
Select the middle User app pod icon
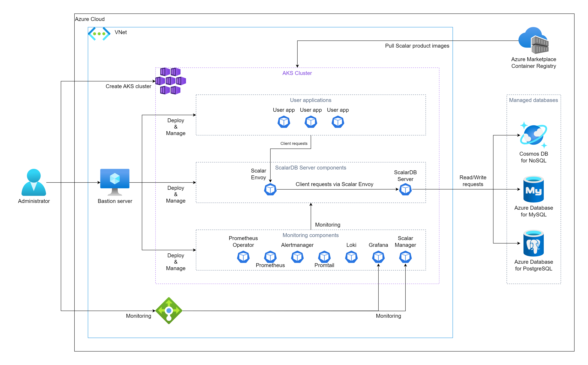tap(311, 122)
